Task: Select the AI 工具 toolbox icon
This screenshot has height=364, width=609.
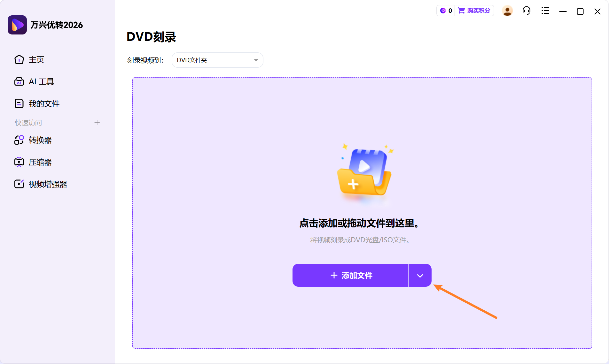Action: click(19, 81)
